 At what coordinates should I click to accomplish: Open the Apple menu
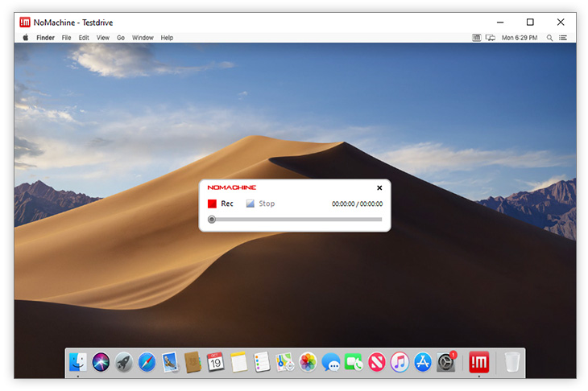tap(25, 38)
